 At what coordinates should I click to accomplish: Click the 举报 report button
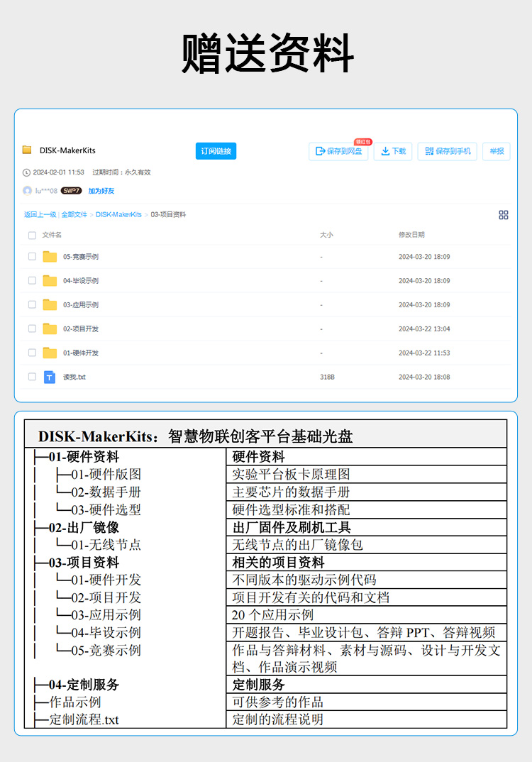(497, 151)
